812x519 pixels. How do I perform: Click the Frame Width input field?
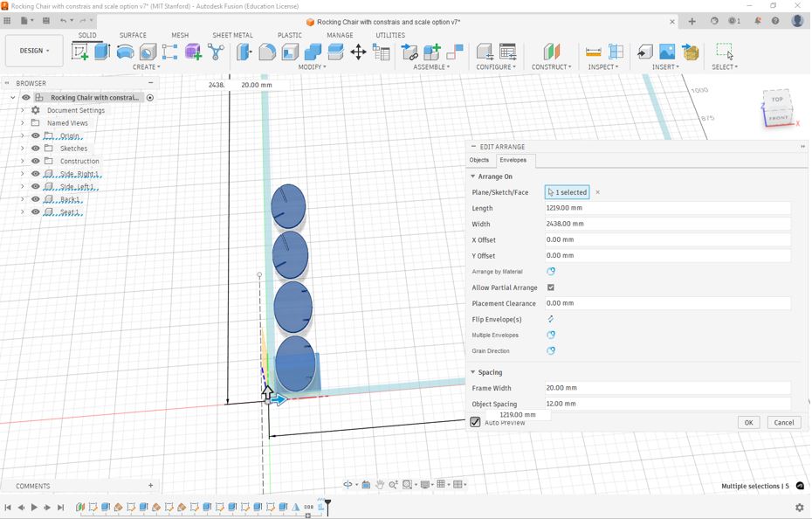(667, 388)
